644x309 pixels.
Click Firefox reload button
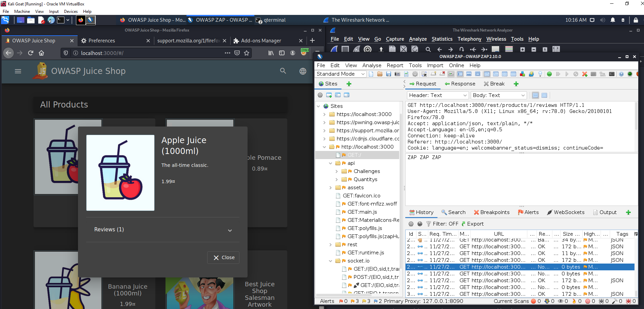31,53
